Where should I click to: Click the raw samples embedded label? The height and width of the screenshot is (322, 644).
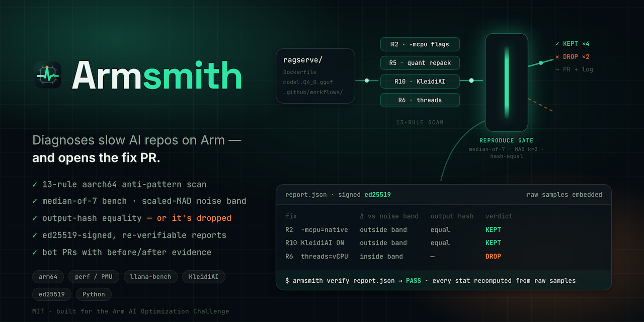[565, 195]
